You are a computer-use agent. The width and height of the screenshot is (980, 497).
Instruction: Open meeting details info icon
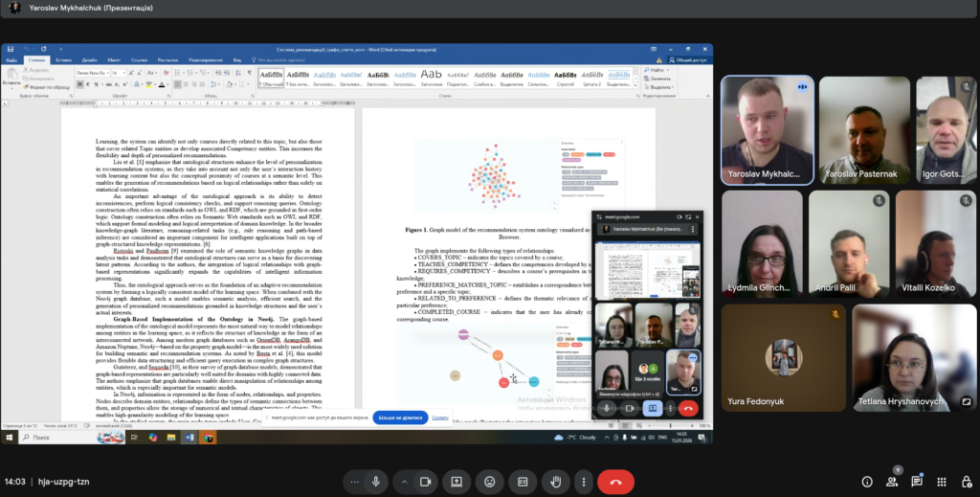(867, 482)
